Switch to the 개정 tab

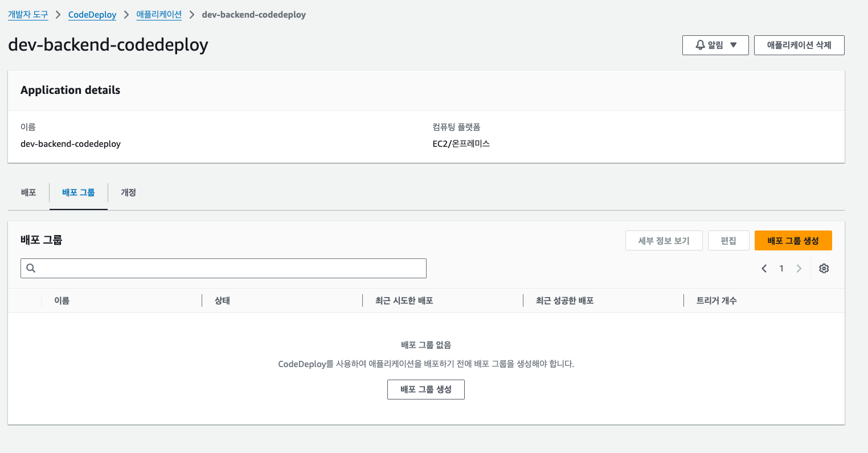tap(128, 192)
